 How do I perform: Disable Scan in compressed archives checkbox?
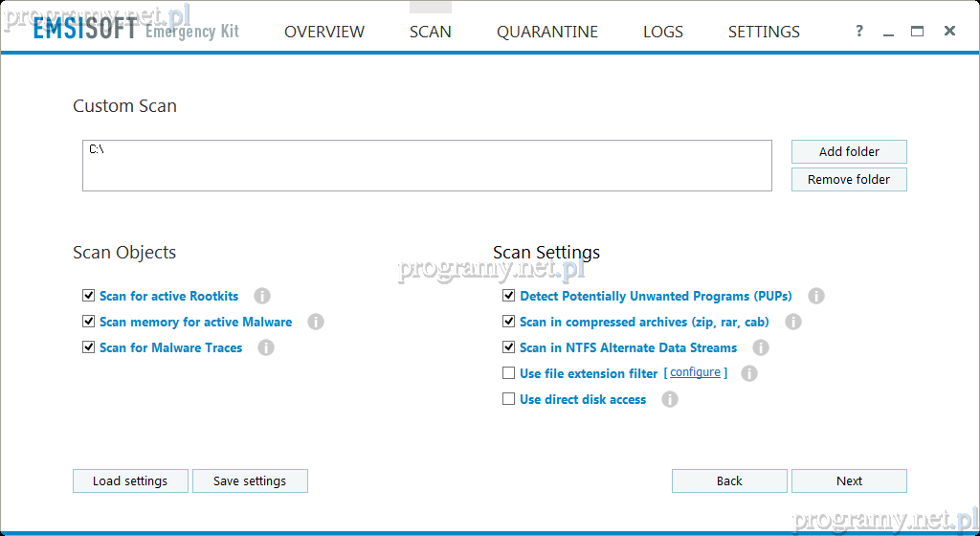pyautogui.click(x=509, y=322)
